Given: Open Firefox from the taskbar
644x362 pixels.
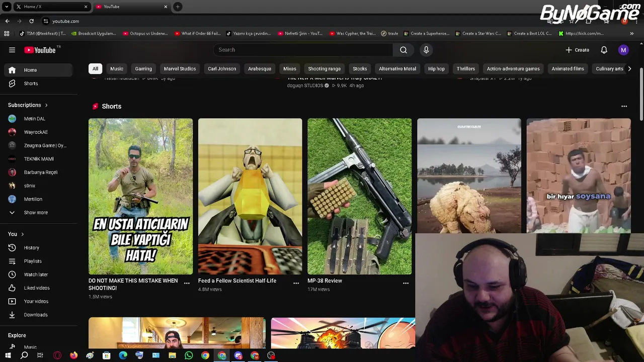Looking at the screenshot, I should coord(73,355).
